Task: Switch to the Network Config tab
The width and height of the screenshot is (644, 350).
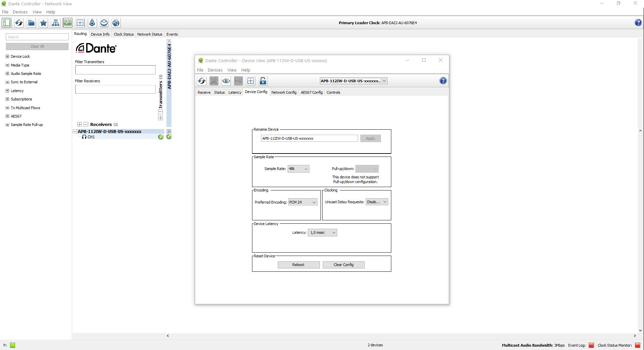Action: [284, 92]
